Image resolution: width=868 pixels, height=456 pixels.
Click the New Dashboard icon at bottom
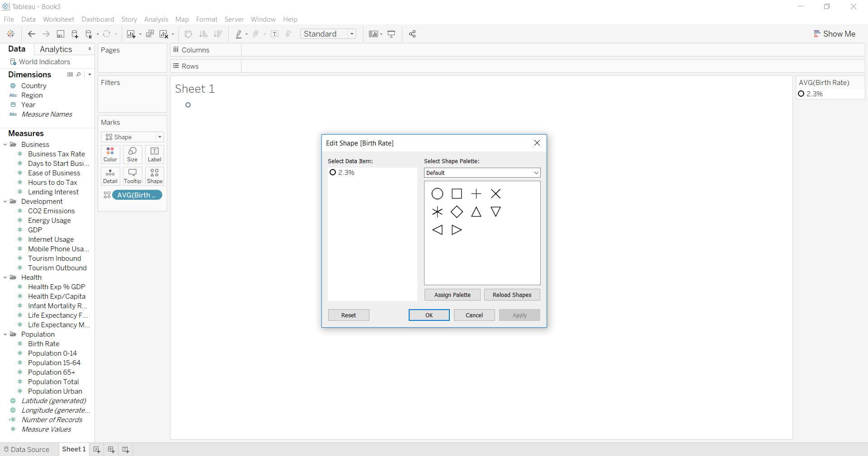click(x=111, y=449)
